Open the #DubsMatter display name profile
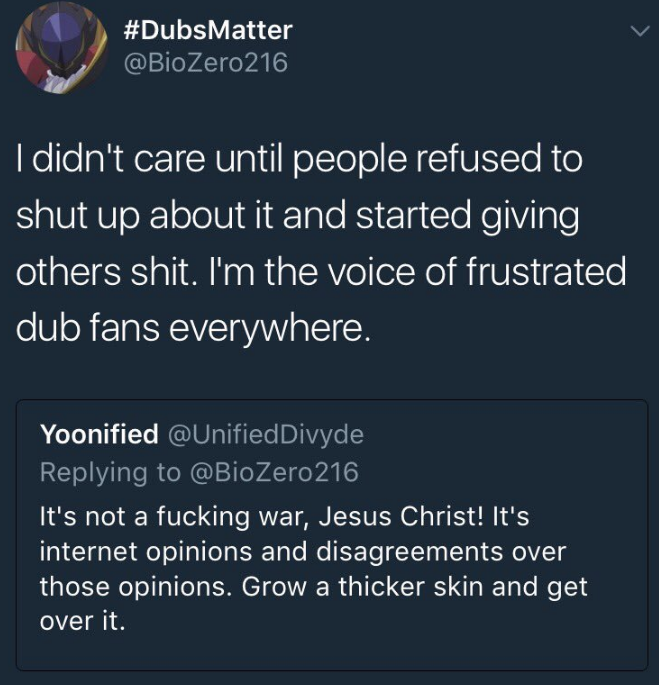This screenshot has width=659, height=685. click(x=208, y=30)
